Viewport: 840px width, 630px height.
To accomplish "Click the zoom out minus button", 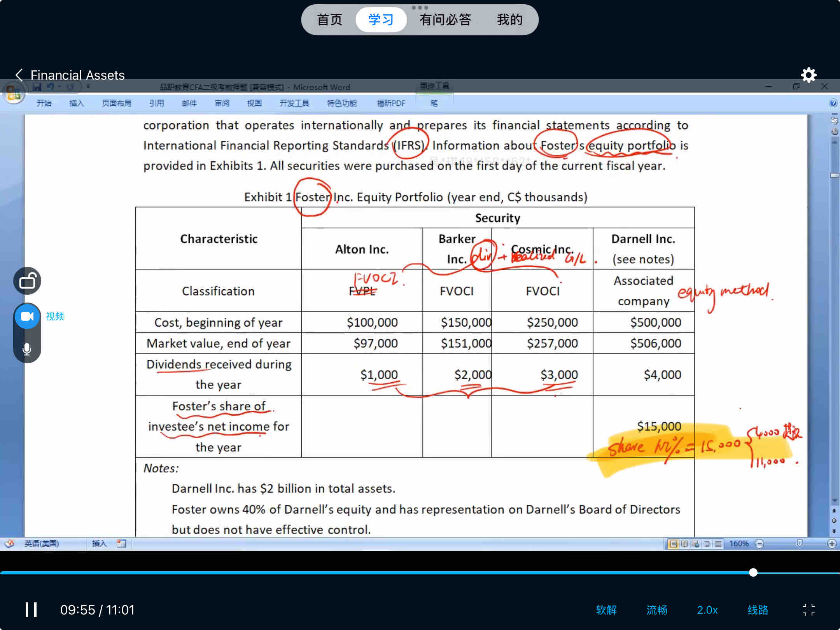I will click(759, 544).
